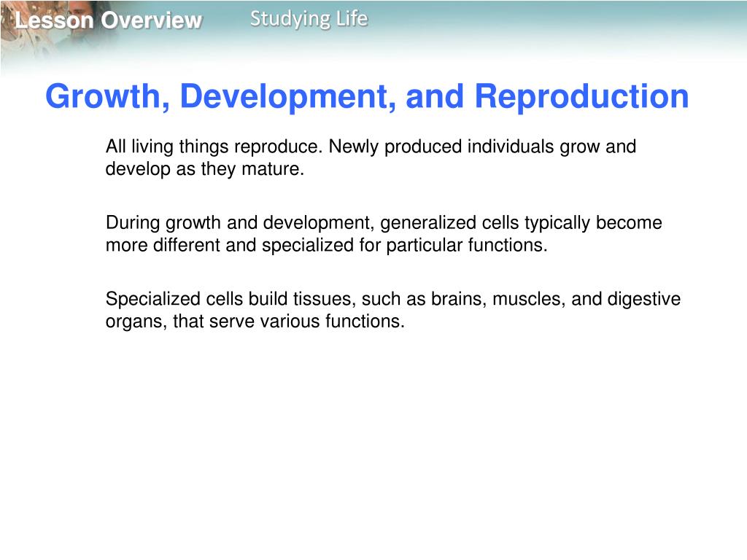The height and width of the screenshot is (560, 747).
Task: Click the paragraph starting "All living things reproduce"
Action: (371, 157)
